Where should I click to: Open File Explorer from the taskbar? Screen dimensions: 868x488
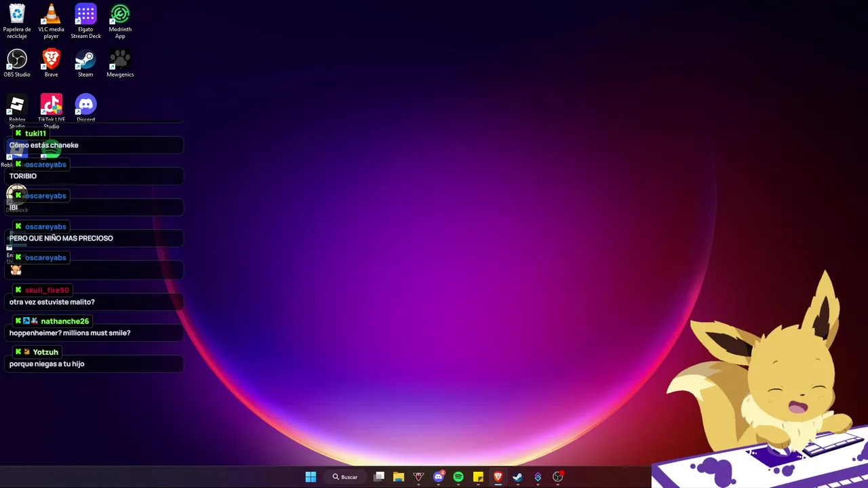399,477
